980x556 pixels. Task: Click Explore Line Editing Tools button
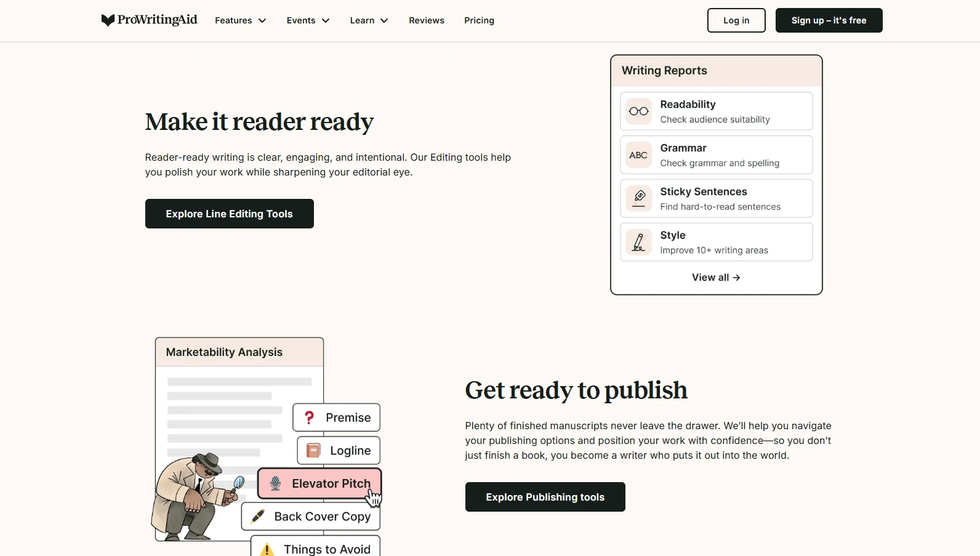230,214
